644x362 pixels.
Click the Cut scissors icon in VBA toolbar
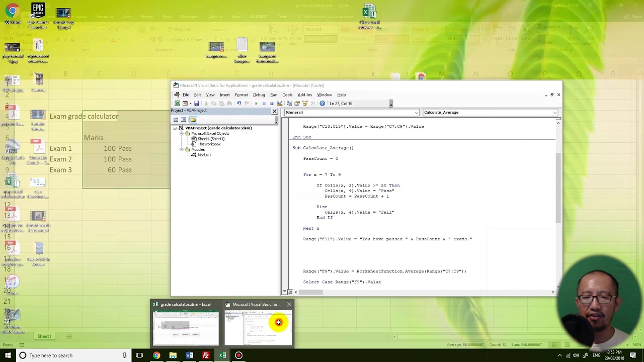pyautogui.click(x=206, y=104)
